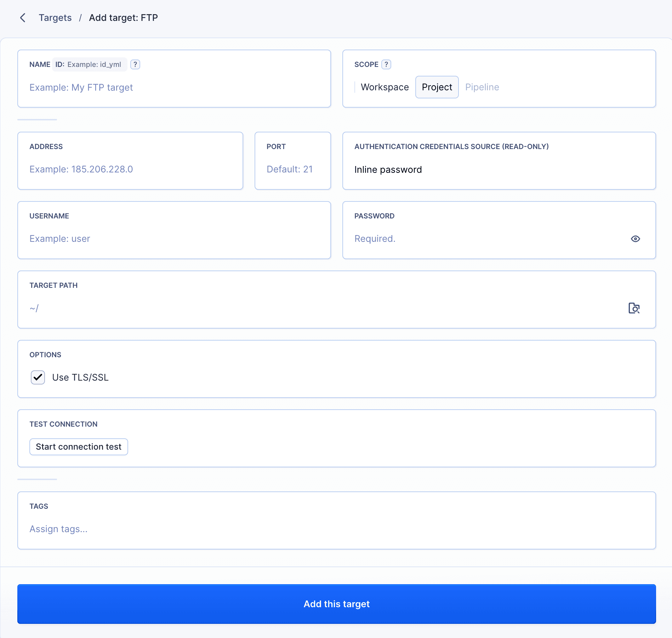Viewport: 672px width, 638px height.
Task: Focus the Address input field
Action: (130, 169)
